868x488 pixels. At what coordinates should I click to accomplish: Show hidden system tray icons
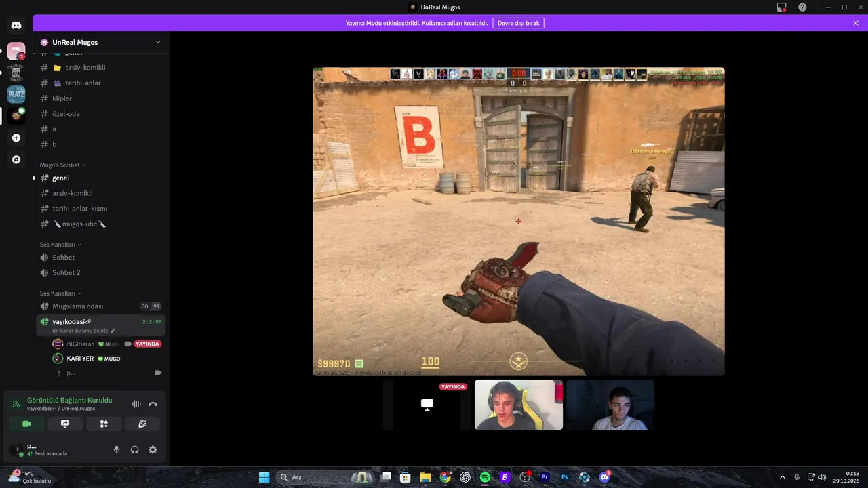coord(782,477)
